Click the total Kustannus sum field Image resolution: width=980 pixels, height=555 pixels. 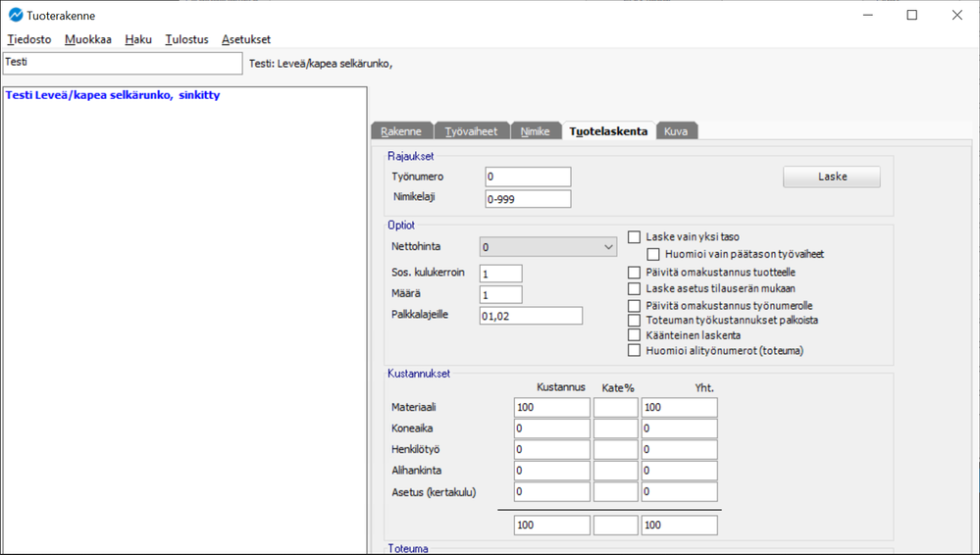552,525
